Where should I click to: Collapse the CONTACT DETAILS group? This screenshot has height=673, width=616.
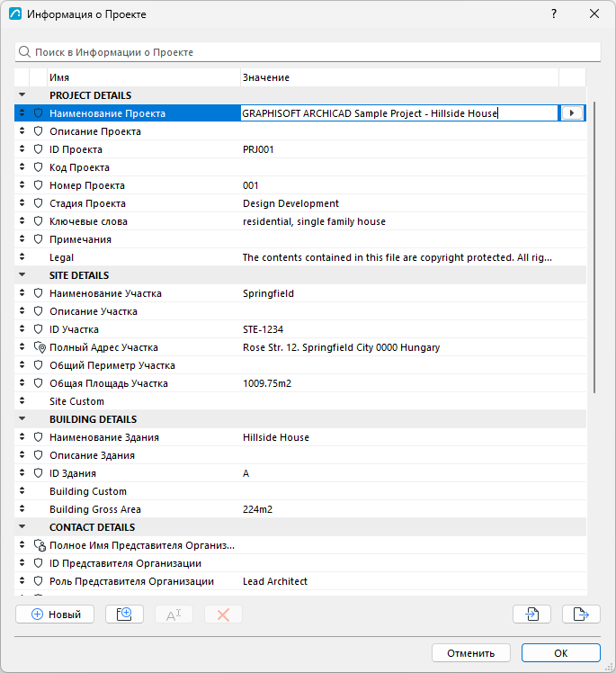[22, 526]
